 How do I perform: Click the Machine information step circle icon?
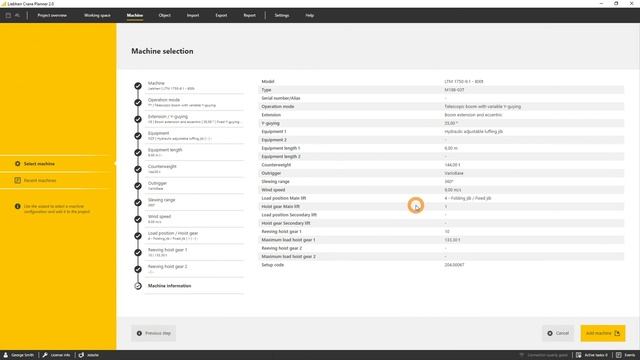point(138,286)
